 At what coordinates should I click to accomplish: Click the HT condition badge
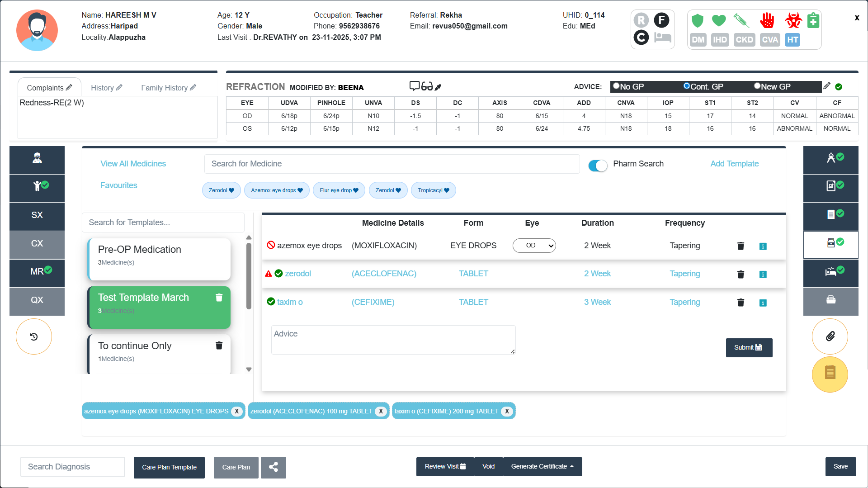pos(792,40)
